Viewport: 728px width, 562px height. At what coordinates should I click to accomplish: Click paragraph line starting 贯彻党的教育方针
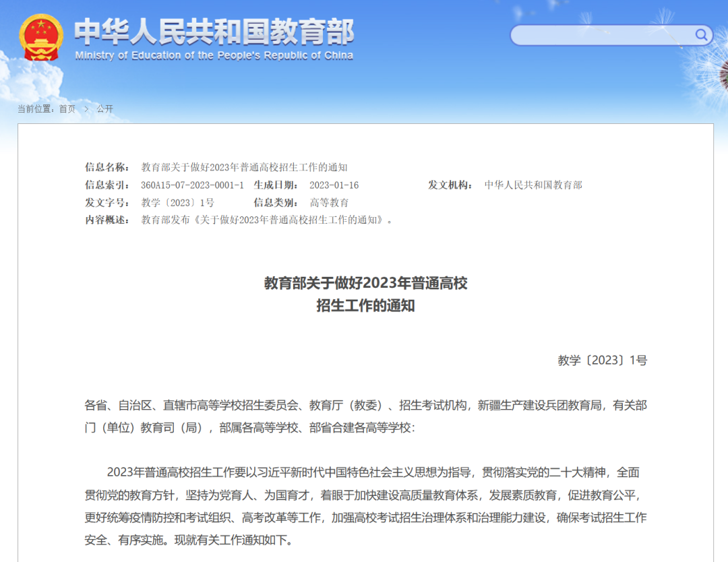(x=363, y=495)
